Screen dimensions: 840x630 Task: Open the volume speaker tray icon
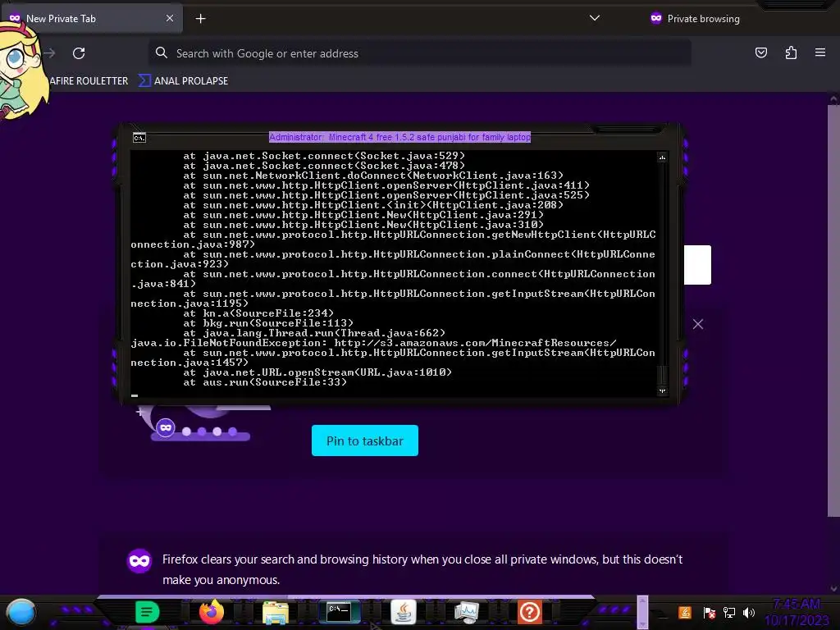point(749,612)
